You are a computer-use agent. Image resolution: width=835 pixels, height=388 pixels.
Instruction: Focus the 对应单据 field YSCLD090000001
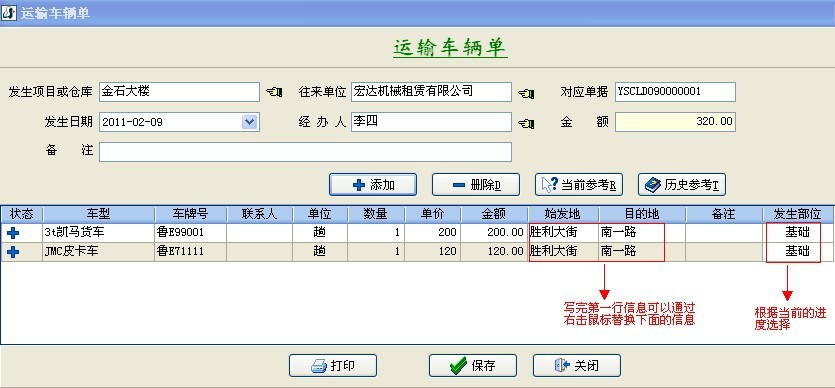coord(675,92)
